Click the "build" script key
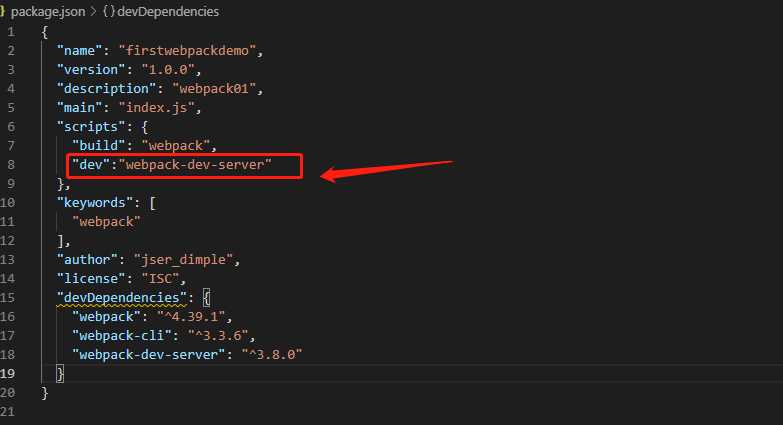The height and width of the screenshot is (425, 783). tap(99, 145)
